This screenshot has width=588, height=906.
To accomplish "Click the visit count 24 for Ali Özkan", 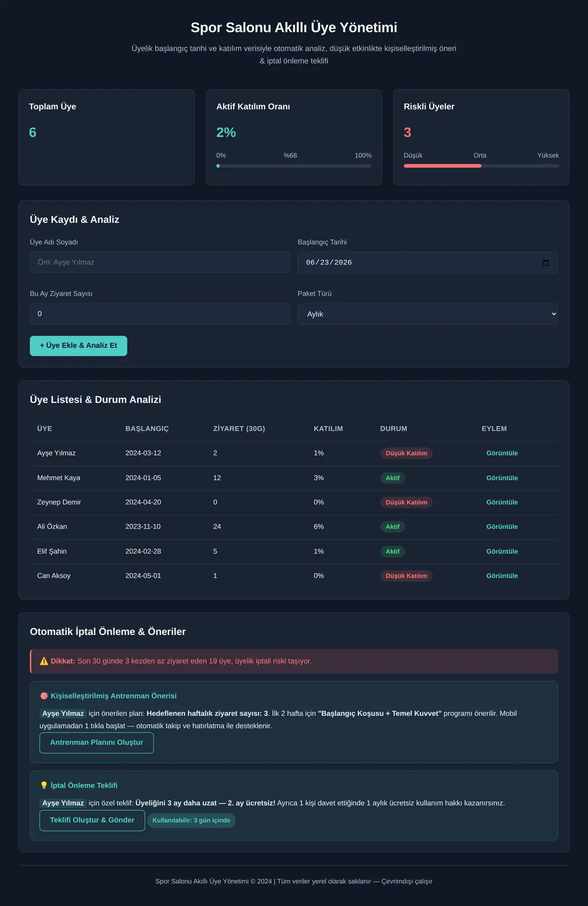I will (217, 527).
